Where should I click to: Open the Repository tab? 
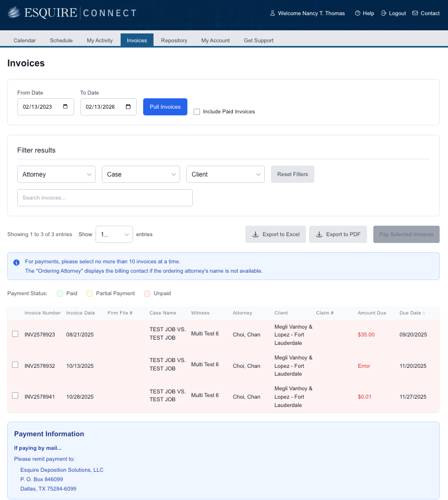[174, 41]
